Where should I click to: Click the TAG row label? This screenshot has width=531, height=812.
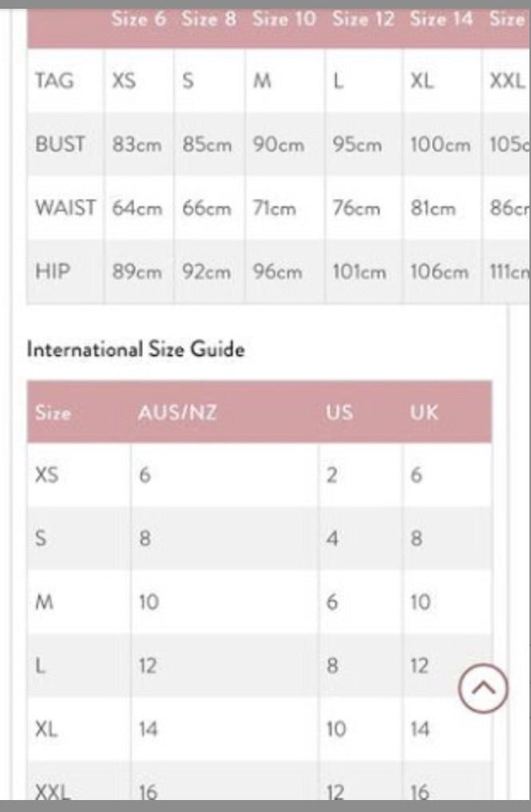(54, 81)
